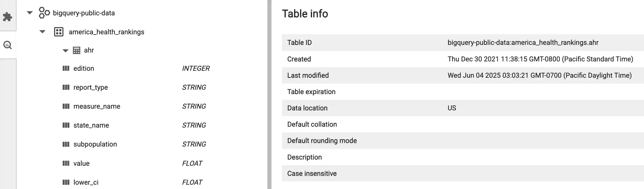Click the extensions puzzle piece icon
The image size is (644, 189).
pos(7,17)
